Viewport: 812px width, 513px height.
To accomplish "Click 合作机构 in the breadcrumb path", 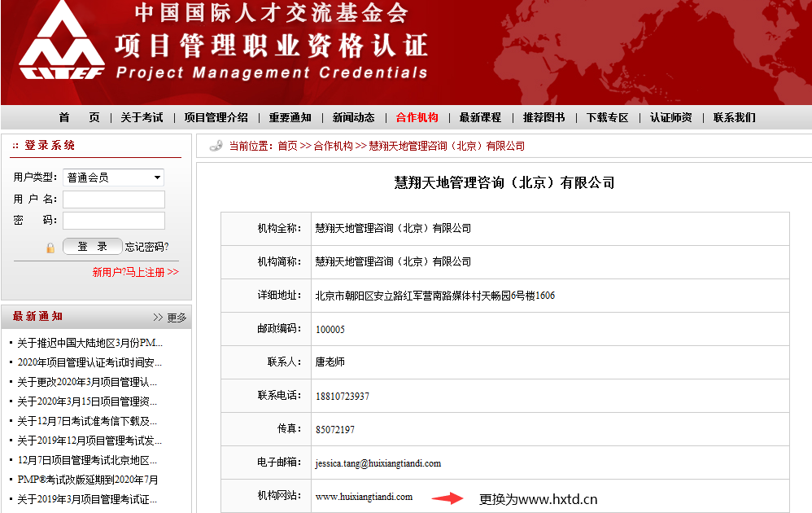I will pyautogui.click(x=333, y=147).
